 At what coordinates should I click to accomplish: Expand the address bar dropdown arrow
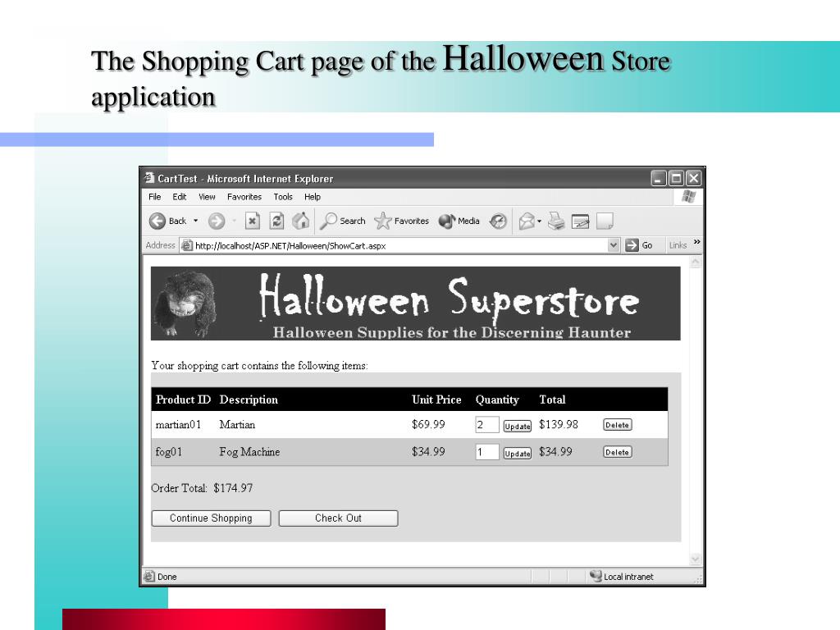click(614, 245)
